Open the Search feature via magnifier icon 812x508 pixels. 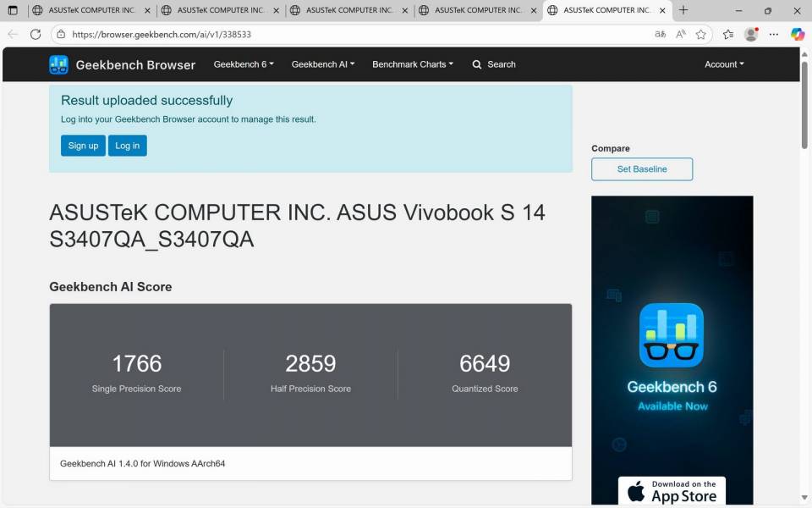[493, 64]
